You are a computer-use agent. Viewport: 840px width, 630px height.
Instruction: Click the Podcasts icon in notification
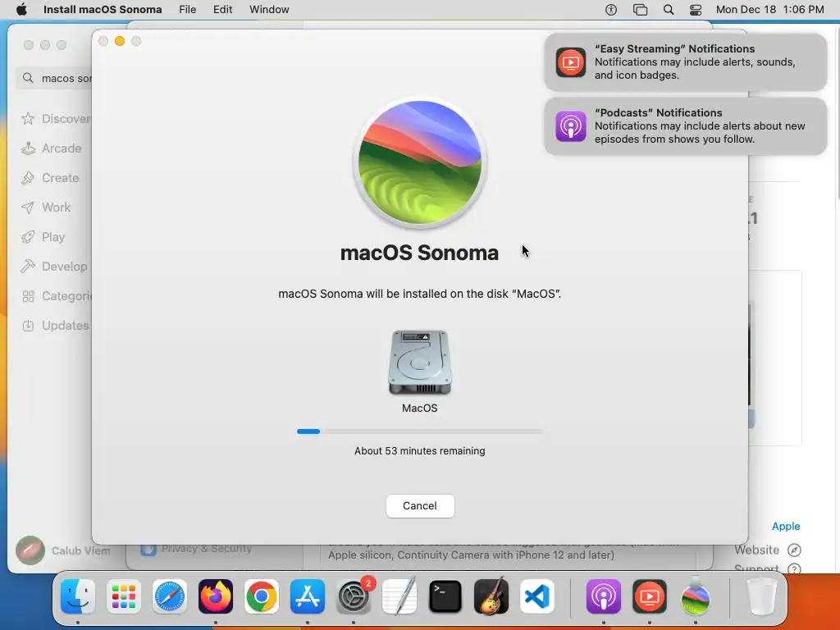pos(571,126)
